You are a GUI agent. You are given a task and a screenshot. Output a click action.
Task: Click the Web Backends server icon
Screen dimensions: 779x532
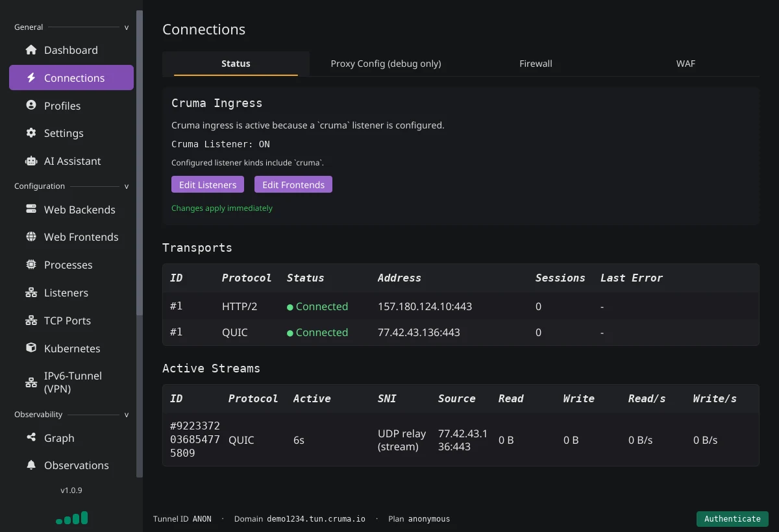(31, 210)
